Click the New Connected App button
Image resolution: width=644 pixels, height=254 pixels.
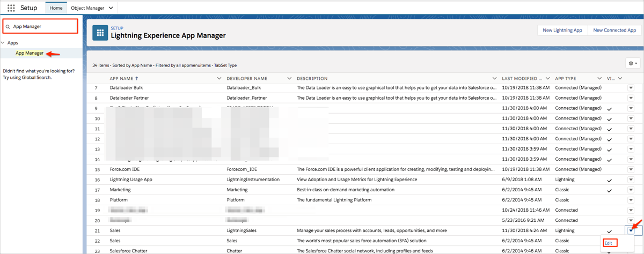click(614, 31)
